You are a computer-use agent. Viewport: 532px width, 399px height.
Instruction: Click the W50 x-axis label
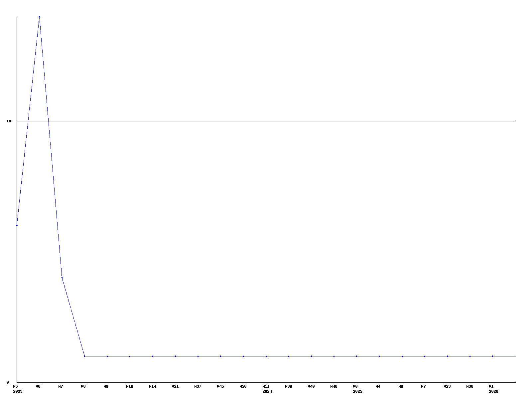tap(243, 386)
